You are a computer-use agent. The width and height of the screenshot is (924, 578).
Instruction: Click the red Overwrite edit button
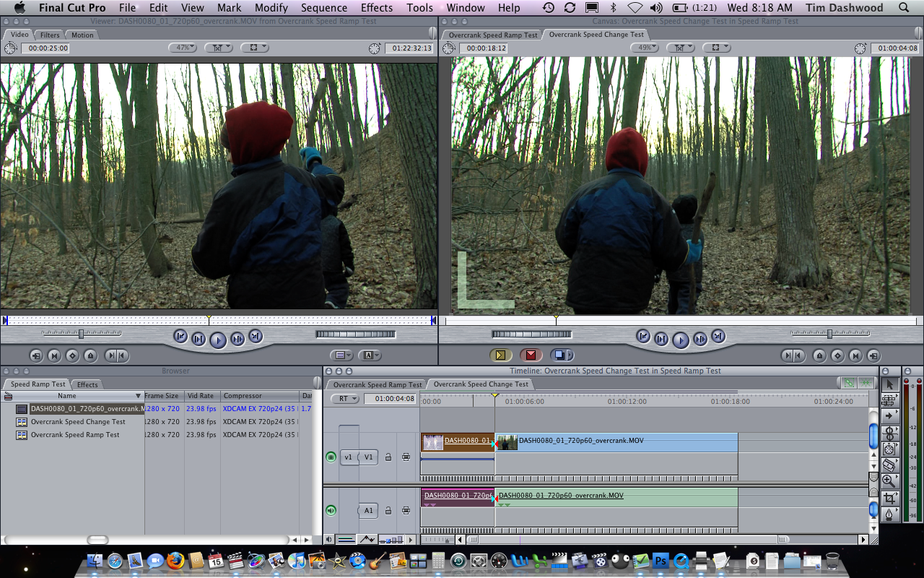531,355
